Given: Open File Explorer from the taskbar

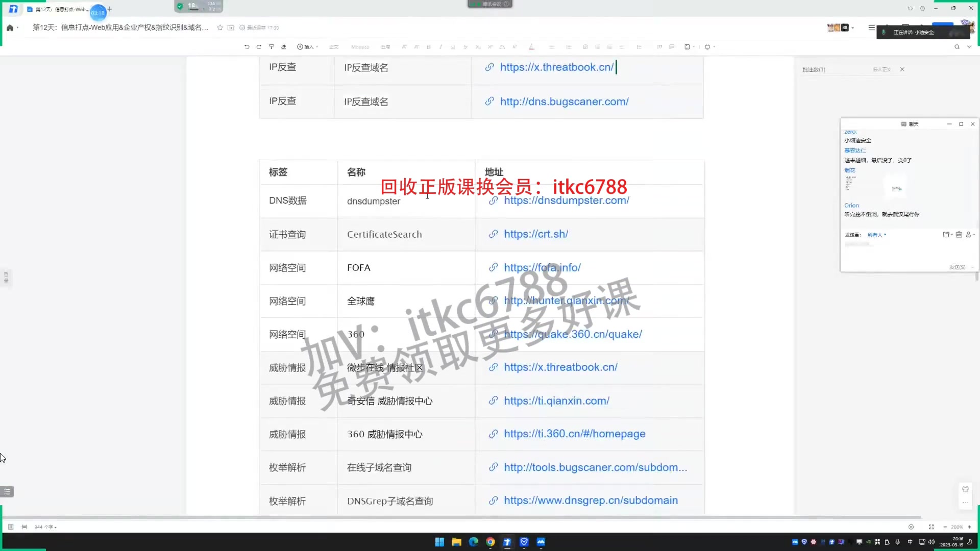Looking at the screenshot, I should coord(456,542).
